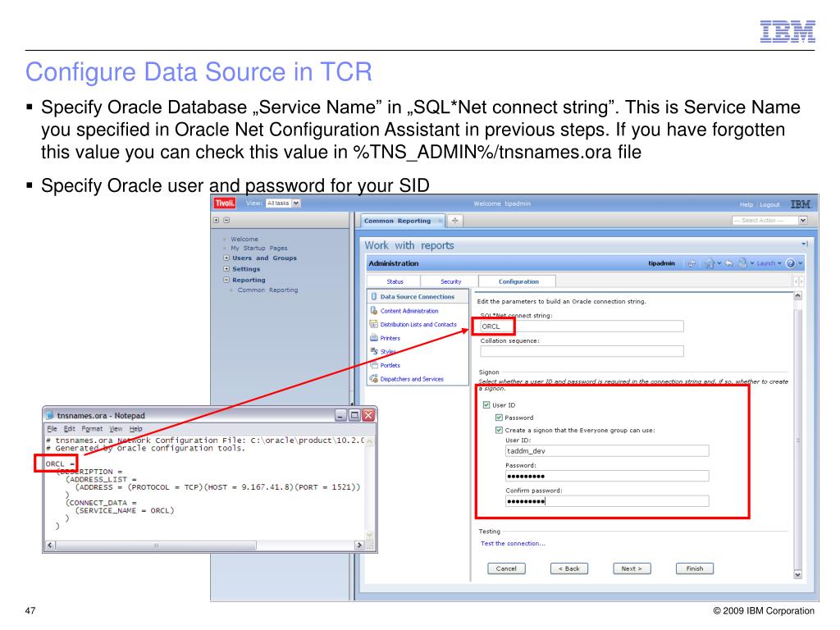Viewport: 840px width, 630px height.
Task: Open My Startup Pages navigation item
Action: pos(258,248)
